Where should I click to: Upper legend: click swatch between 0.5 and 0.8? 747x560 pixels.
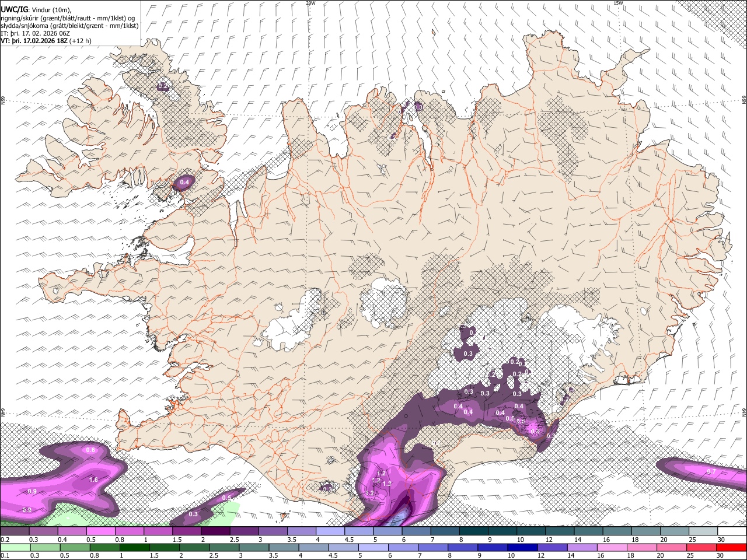(100, 531)
